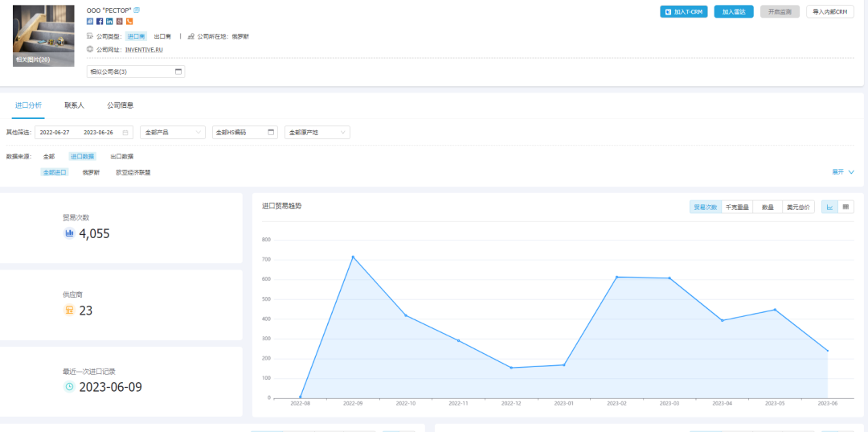This screenshot has width=868, height=432.
Task: Click the first blue social icon under company name
Action: (90, 21)
